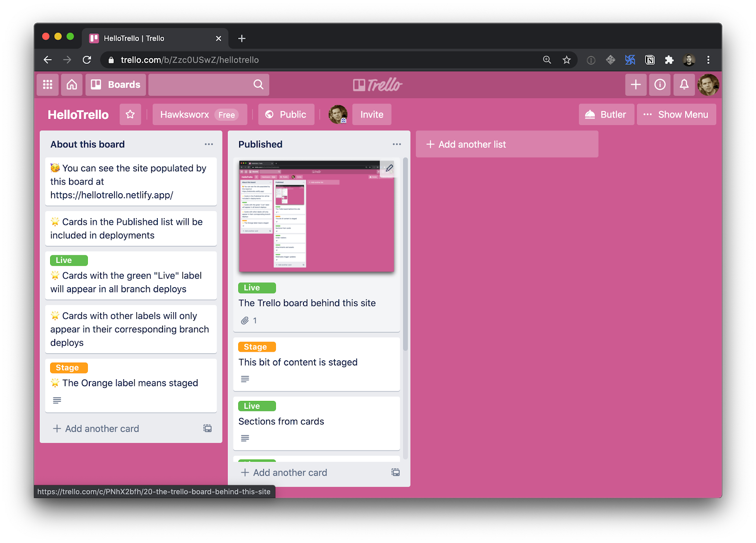Create from template icon in About this board
This screenshot has width=756, height=543.
point(207,428)
